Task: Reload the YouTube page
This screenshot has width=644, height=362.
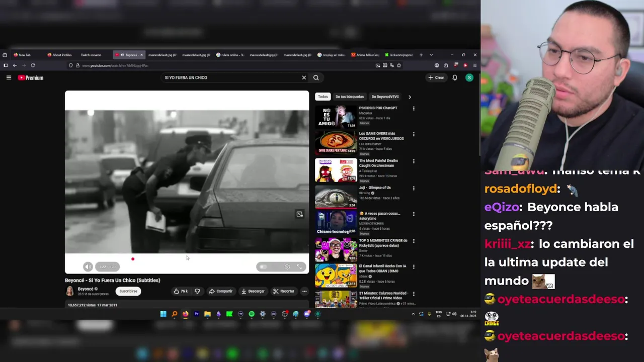Action: pyautogui.click(x=33, y=65)
